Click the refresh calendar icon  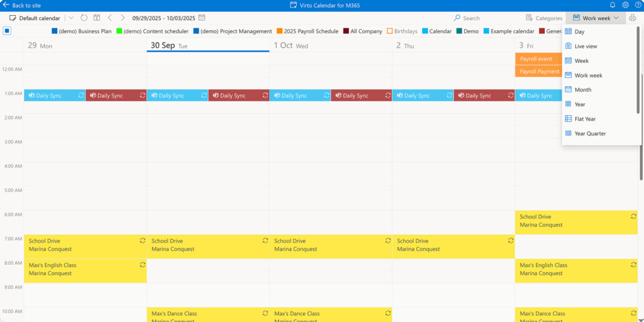84,18
